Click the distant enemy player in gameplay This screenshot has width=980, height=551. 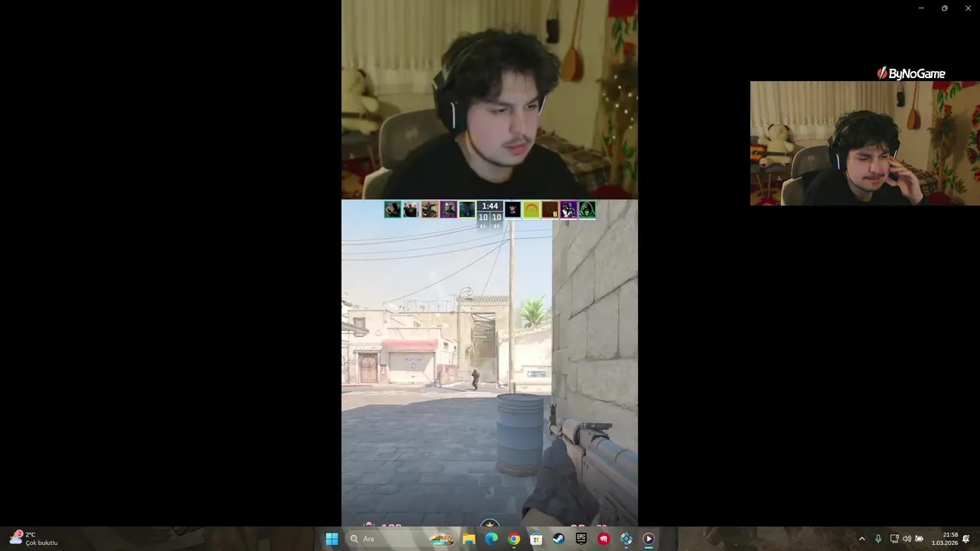click(475, 379)
